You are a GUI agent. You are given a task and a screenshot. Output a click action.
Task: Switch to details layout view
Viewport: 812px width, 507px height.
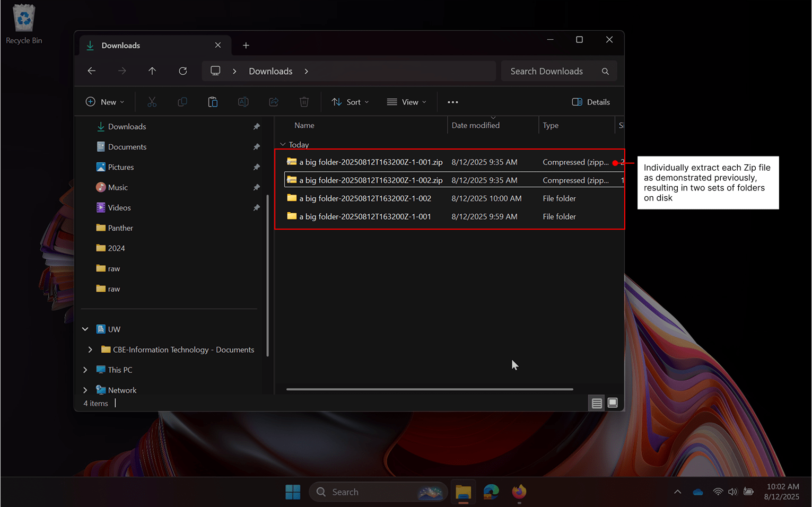click(596, 403)
